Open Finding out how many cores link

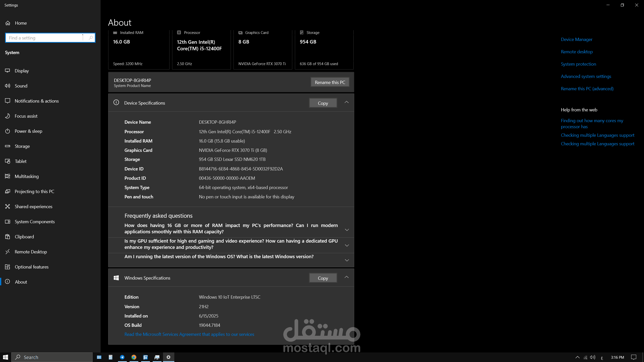[x=592, y=124]
